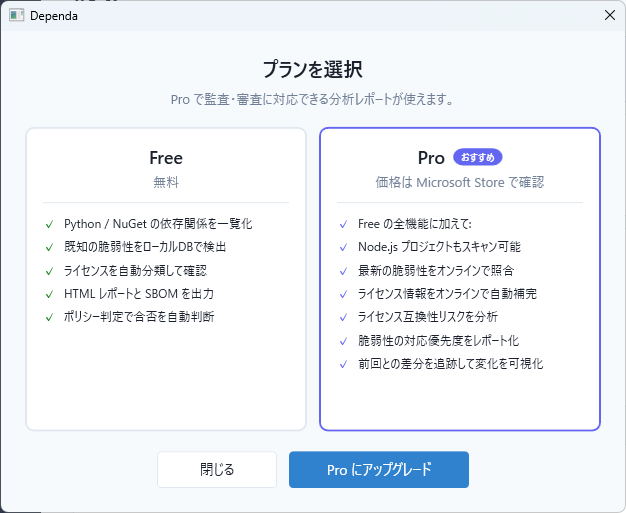Click green checkmark beside ローカルDBで検出 feature
626x513 pixels.
click(x=50, y=248)
